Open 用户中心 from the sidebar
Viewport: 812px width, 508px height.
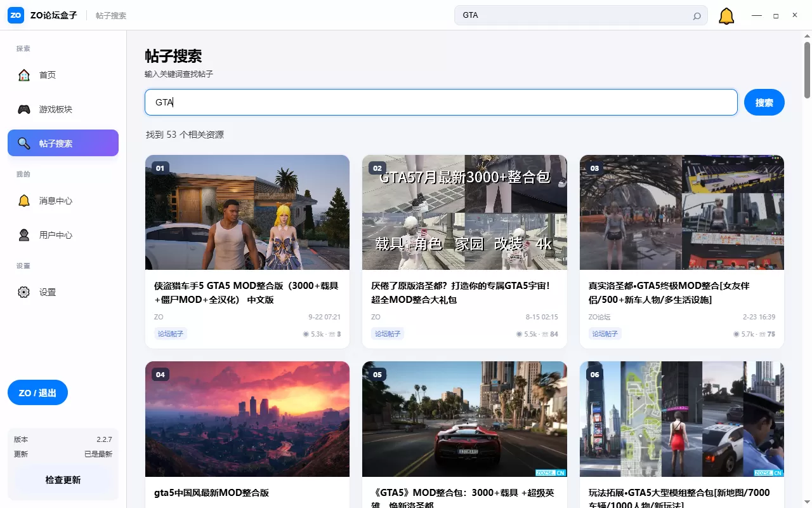63,235
